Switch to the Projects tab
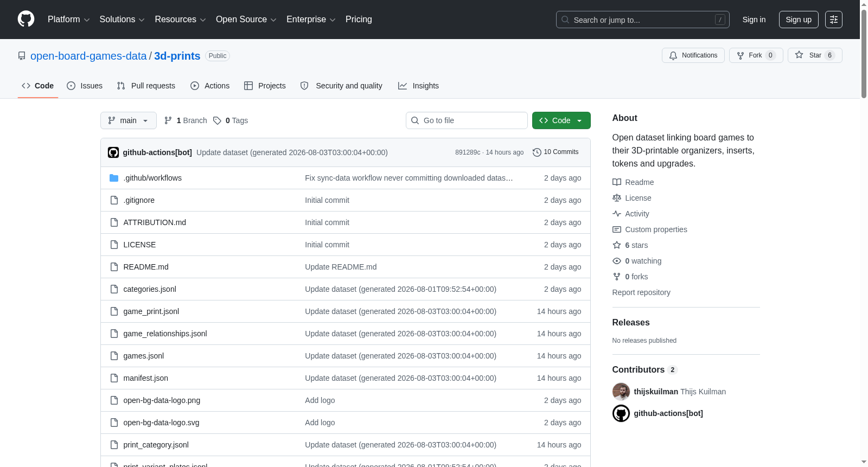868x467 pixels. (265, 86)
